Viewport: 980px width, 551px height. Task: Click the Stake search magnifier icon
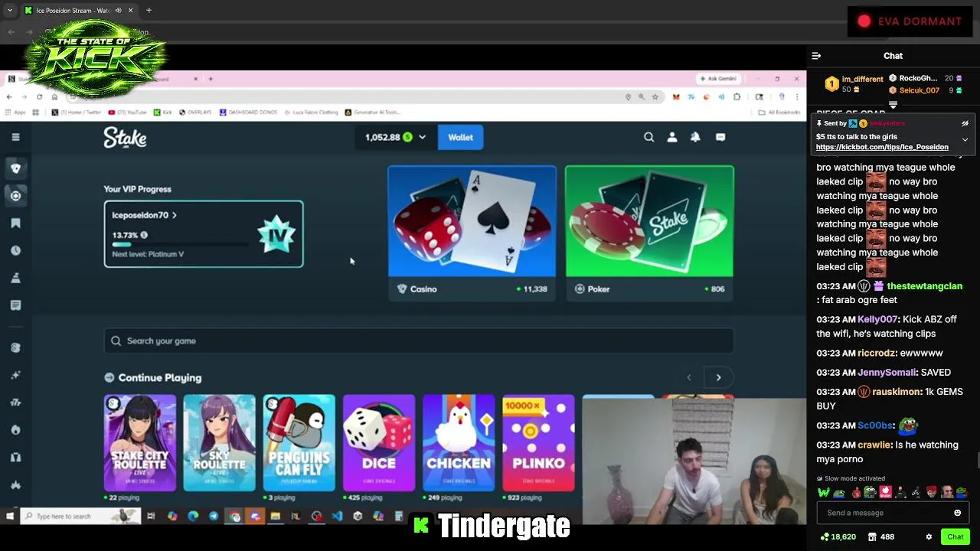click(x=648, y=137)
